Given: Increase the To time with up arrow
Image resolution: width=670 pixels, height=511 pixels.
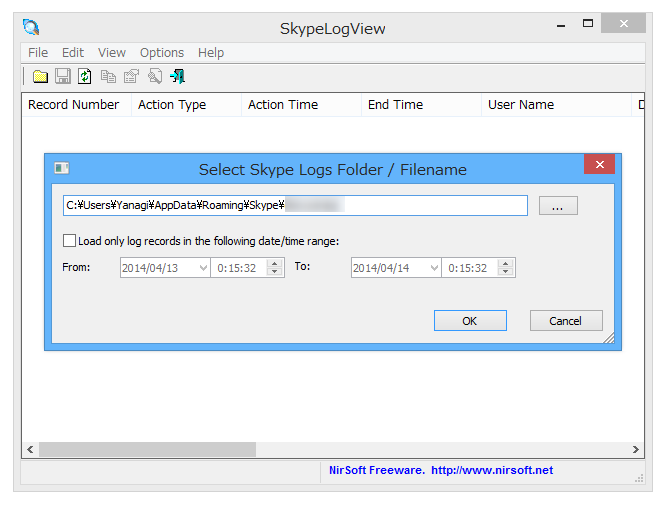Looking at the screenshot, I should pyautogui.click(x=505, y=264).
